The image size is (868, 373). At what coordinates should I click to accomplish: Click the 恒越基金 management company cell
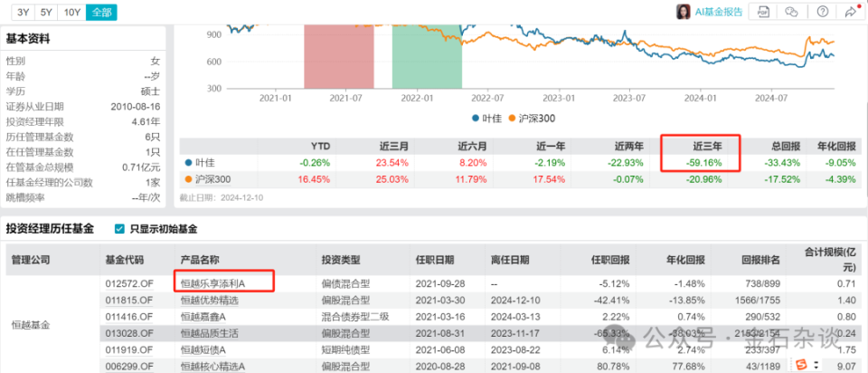click(31, 325)
